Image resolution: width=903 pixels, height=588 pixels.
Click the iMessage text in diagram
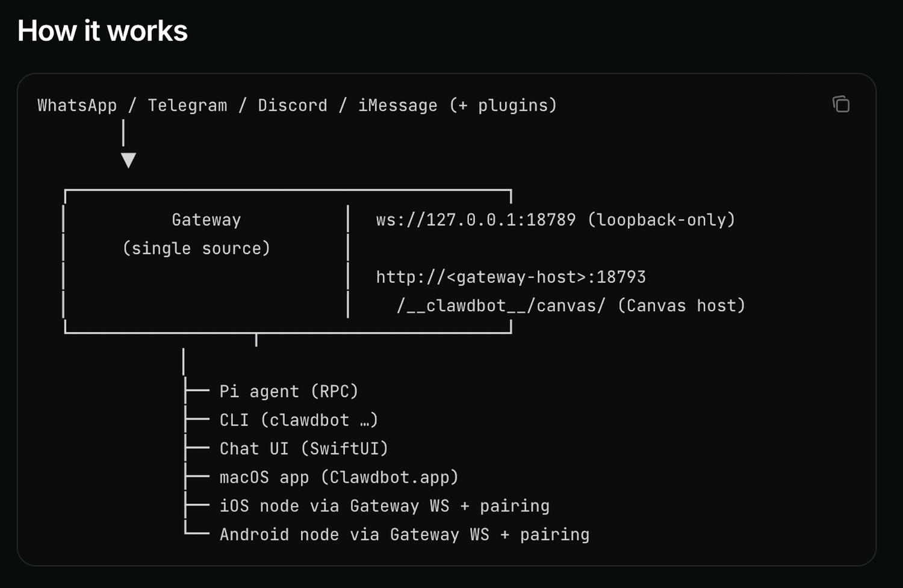pyautogui.click(x=397, y=105)
